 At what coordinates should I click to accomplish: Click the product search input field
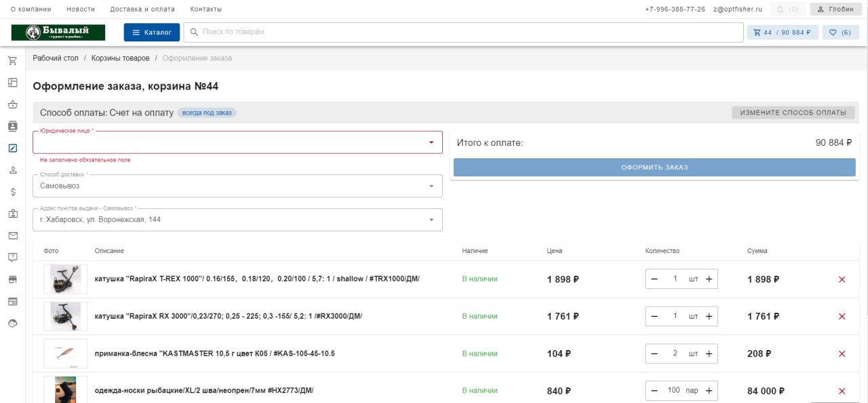click(461, 32)
